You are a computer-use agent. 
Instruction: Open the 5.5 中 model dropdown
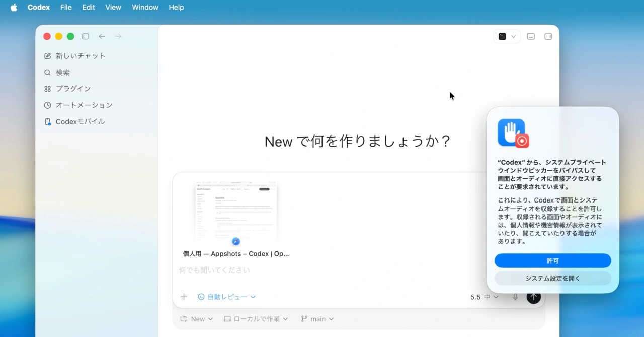484,297
